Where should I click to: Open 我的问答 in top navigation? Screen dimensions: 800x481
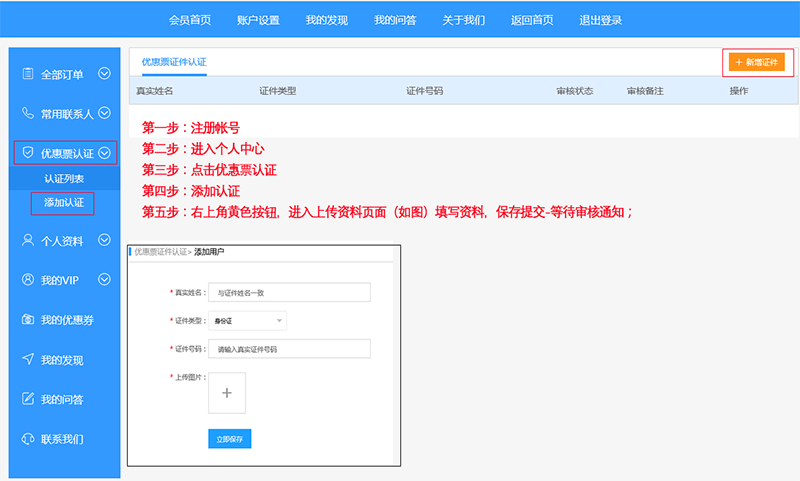click(x=395, y=20)
